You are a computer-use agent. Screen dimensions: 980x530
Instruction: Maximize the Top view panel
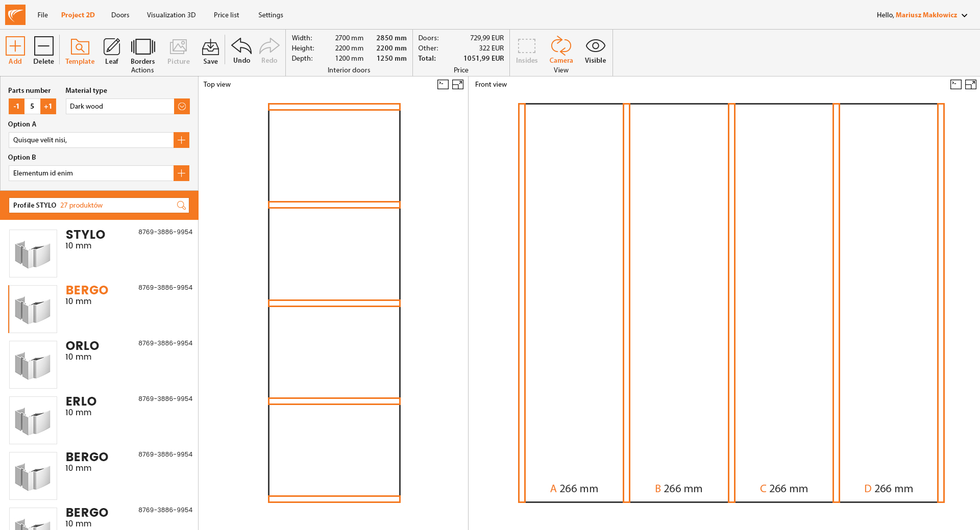point(458,85)
